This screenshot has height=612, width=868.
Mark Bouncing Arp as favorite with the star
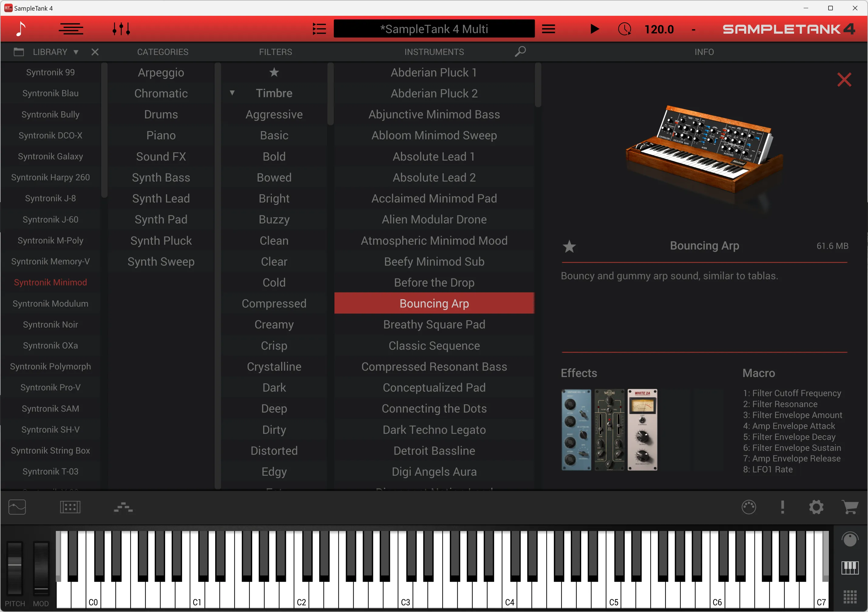(x=569, y=246)
